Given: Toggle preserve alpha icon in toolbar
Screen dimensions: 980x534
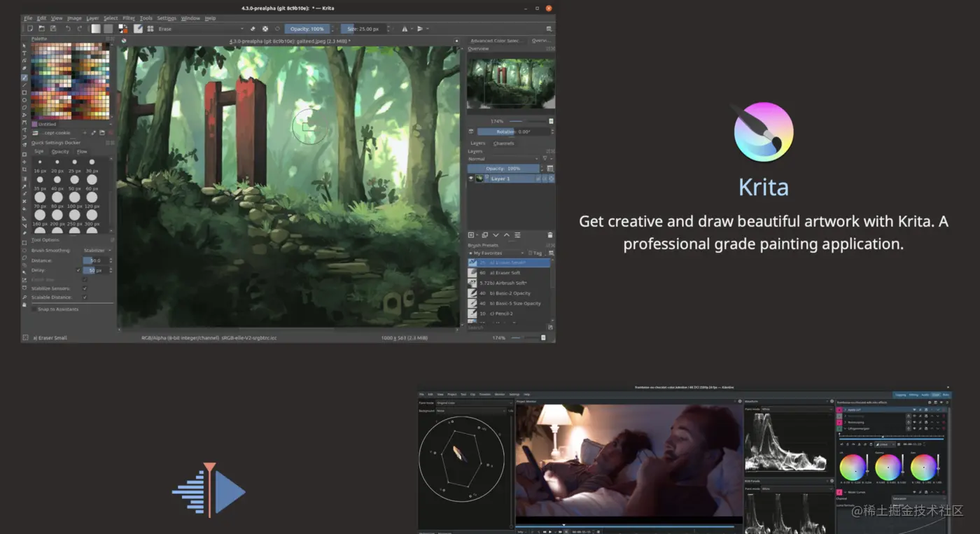Looking at the screenshot, I should 265,29.
